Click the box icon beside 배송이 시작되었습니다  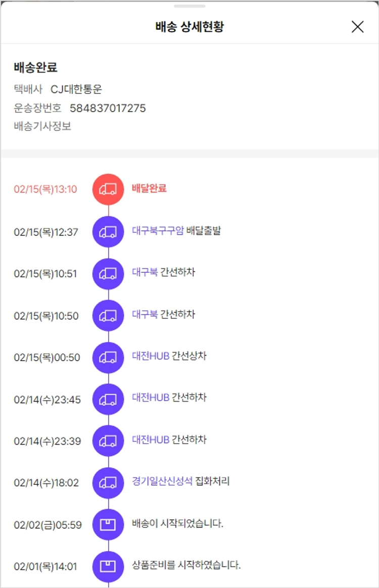tap(108, 524)
